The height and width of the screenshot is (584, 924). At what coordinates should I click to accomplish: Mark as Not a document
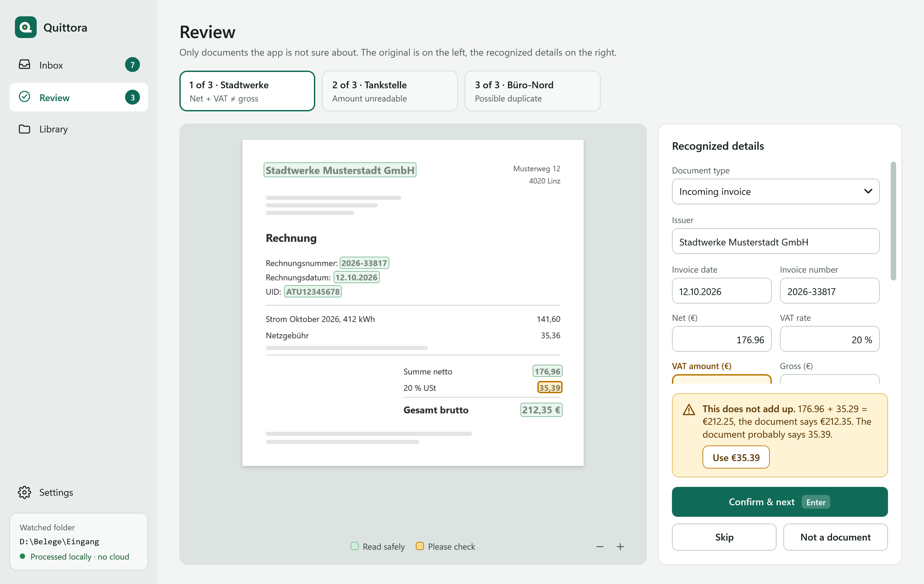[x=835, y=537]
